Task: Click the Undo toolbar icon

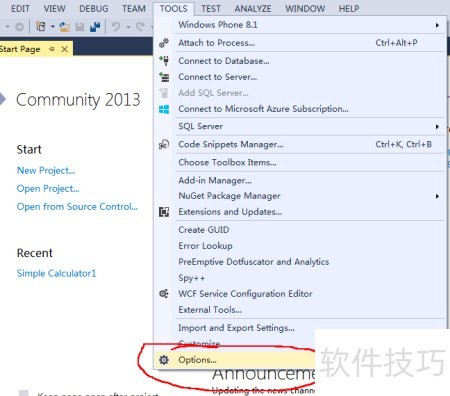Action: pyautogui.click(x=116, y=26)
